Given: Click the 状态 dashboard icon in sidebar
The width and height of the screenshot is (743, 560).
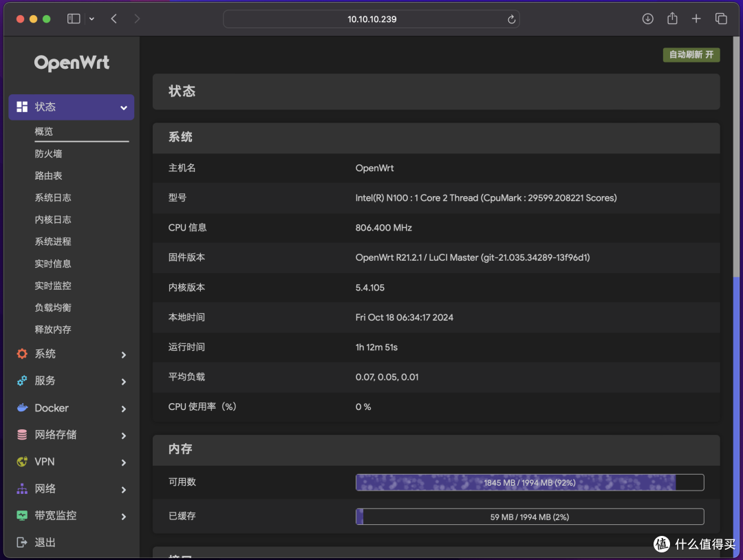Looking at the screenshot, I should 22,107.
